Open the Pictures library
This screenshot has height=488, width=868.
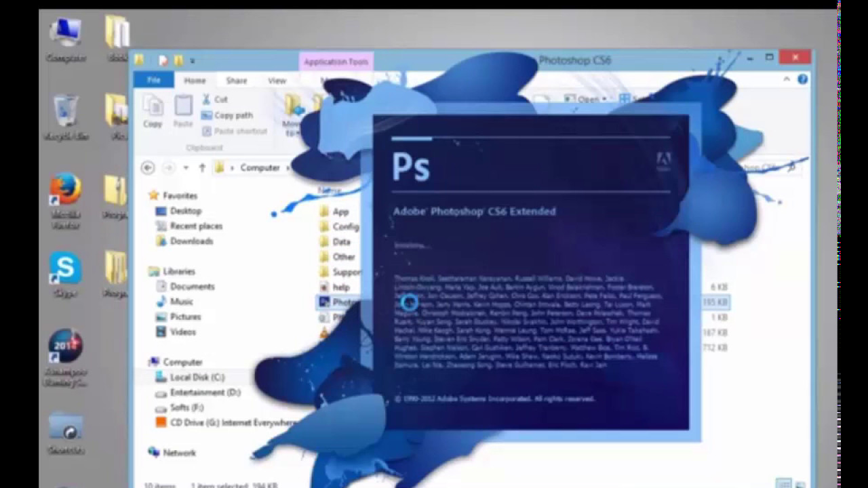[178, 317]
